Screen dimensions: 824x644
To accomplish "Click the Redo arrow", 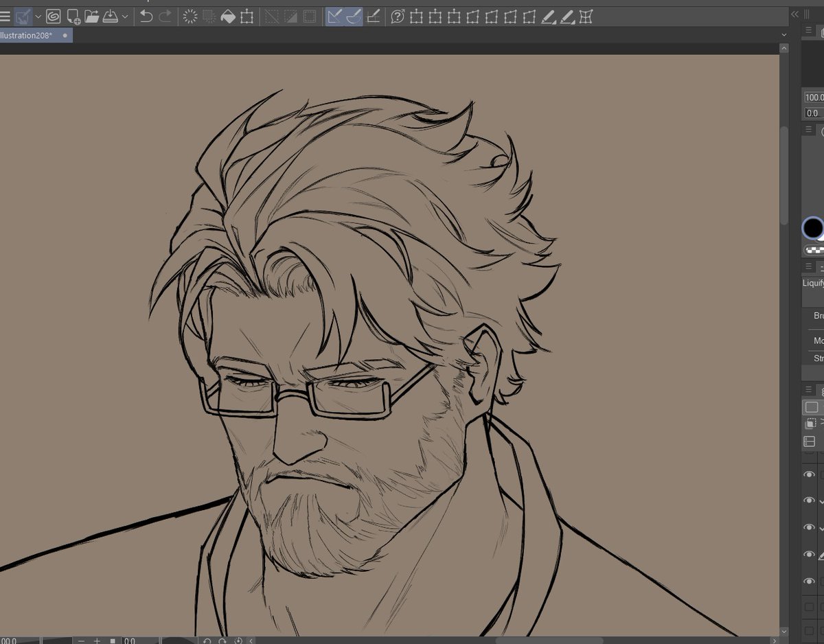I will point(165,16).
